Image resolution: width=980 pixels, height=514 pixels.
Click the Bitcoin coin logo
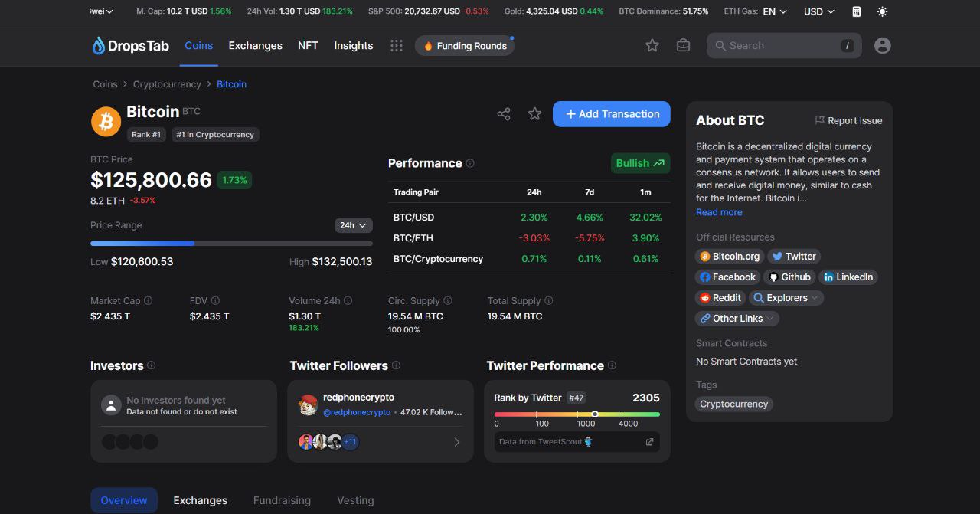point(106,121)
